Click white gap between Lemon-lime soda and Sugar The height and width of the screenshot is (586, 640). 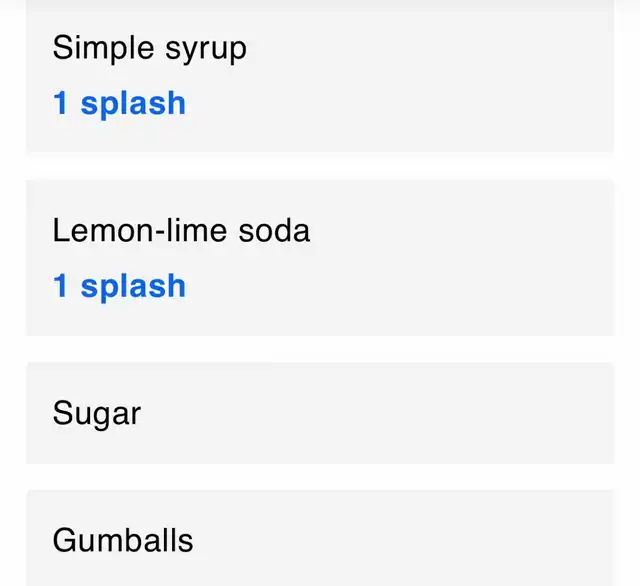point(320,349)
